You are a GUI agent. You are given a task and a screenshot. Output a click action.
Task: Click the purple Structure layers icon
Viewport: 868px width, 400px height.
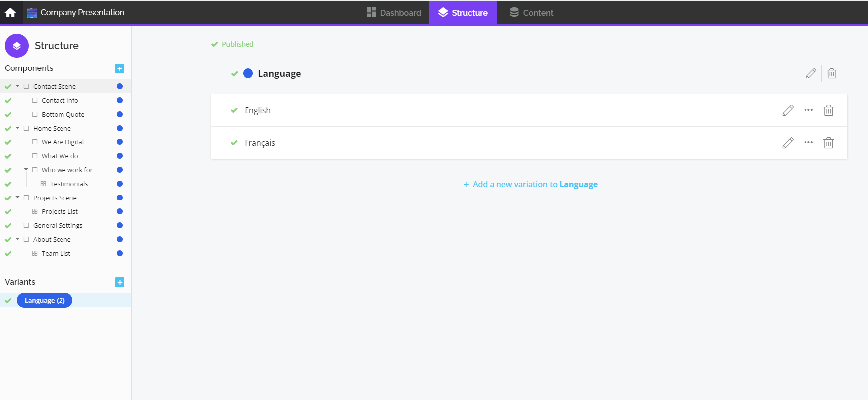17,46
